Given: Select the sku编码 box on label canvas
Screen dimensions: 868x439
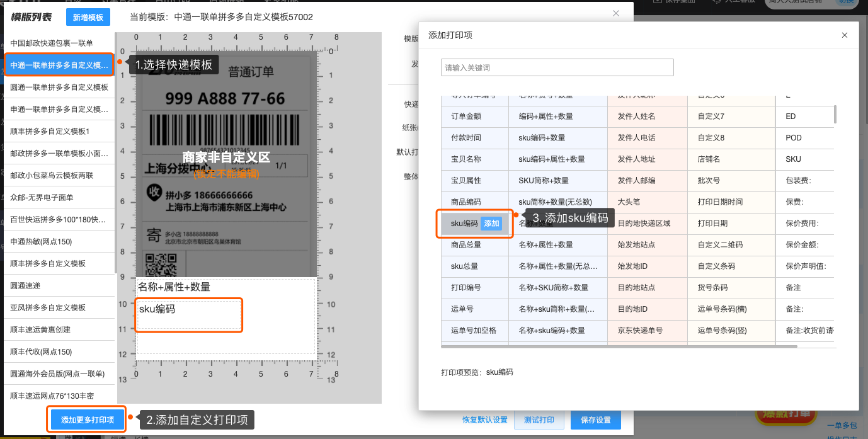Looking at the screenshot, I should [x=189, y=315].
